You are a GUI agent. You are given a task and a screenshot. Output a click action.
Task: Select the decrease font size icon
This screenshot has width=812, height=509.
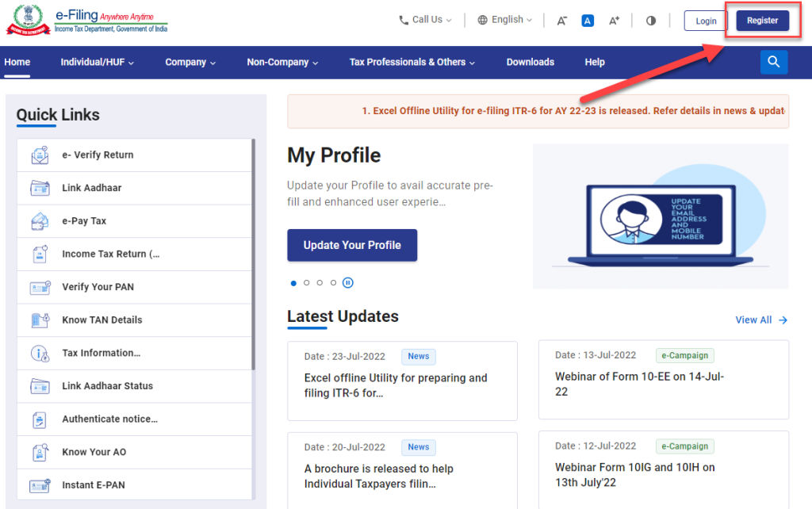(x=562, y=21)
